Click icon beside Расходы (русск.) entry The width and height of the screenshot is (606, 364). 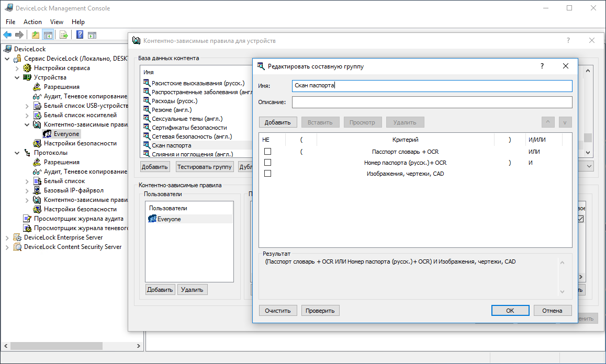click(x=147, y=100)
